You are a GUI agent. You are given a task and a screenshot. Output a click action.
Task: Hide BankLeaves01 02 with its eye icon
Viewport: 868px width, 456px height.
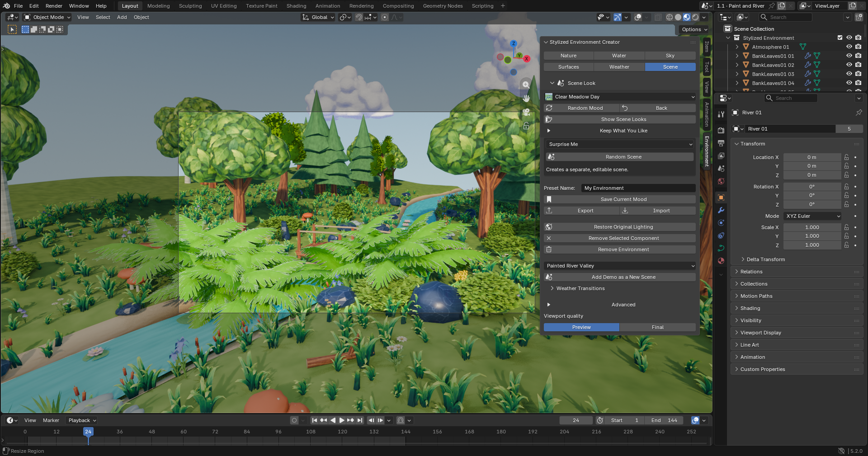tap(849, 65)
